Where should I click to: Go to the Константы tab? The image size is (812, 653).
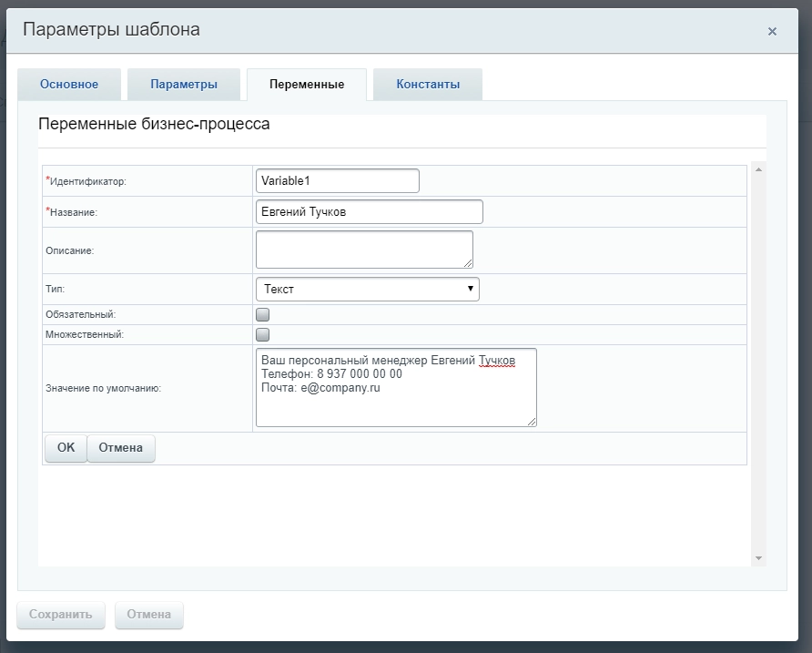[x=428, y=85]
